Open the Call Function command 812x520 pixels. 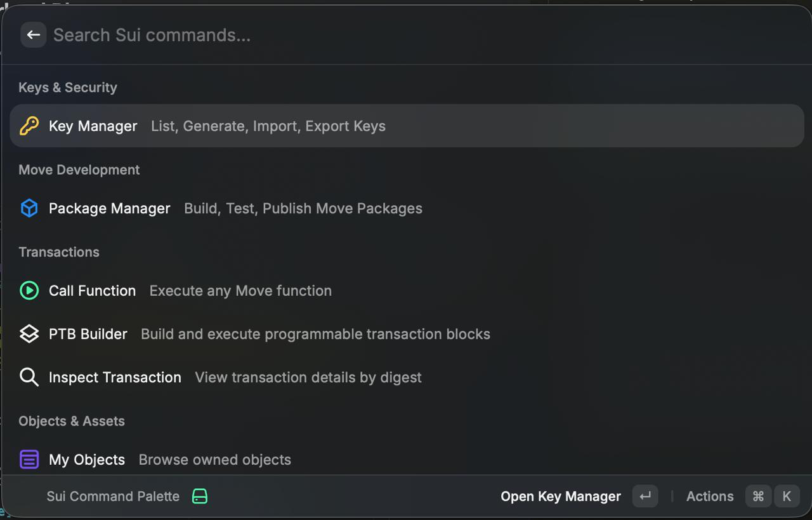[92, 290]
